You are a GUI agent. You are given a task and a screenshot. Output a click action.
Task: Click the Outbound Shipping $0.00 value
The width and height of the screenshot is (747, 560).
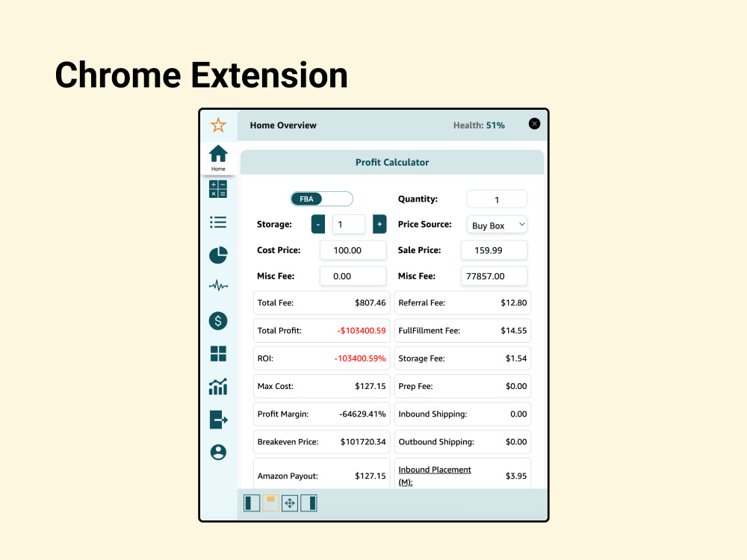click(516, 442)
